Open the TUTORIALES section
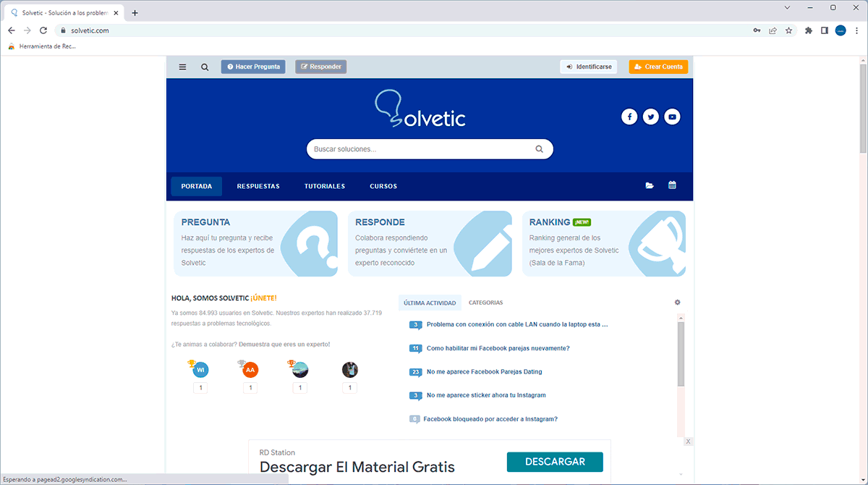 (x=324, y=186)
